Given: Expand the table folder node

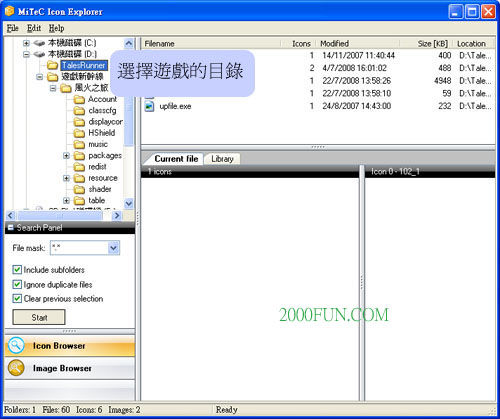Looking at the screenshot, I should coord(66,201).
